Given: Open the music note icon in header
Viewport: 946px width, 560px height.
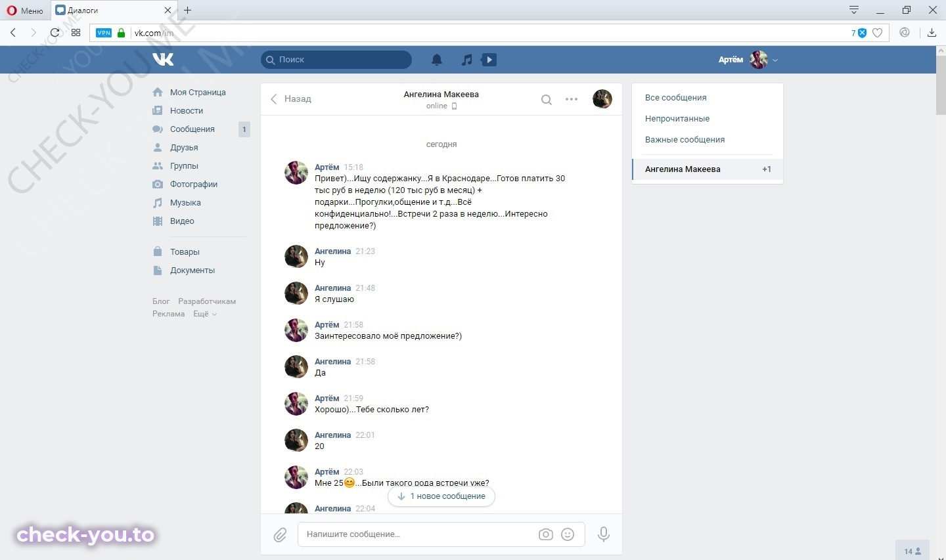Looking at the screenshot, I should tap(466, 60).
